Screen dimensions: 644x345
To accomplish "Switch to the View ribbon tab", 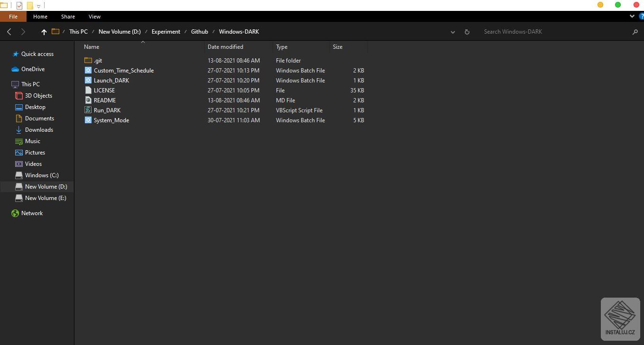I will point(94,17).
